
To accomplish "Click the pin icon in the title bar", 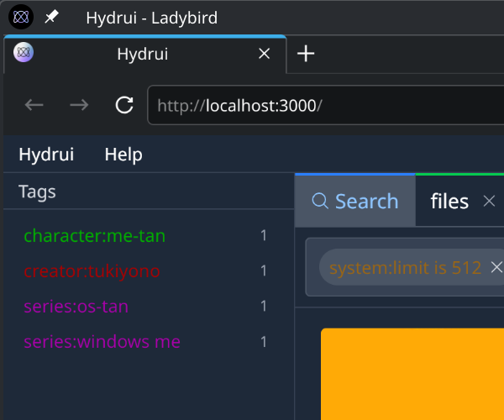I will (x=52, y=17).
